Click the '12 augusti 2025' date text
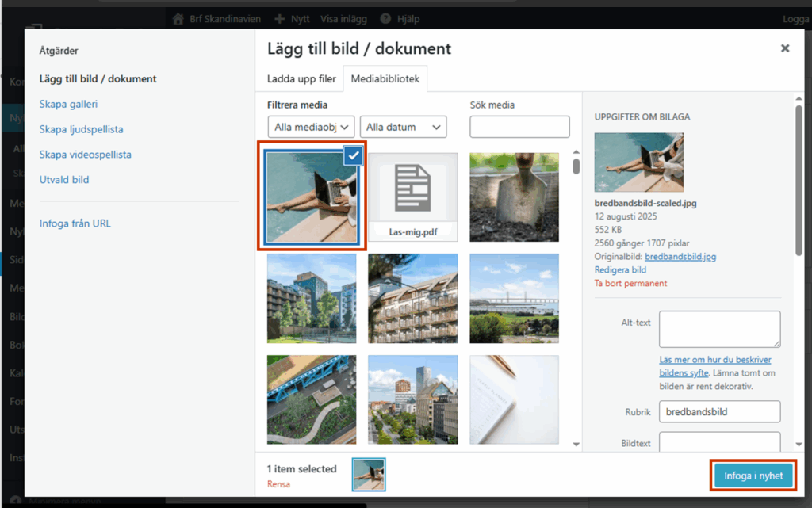This screenshot has height=508, width=812. point(626,216)
